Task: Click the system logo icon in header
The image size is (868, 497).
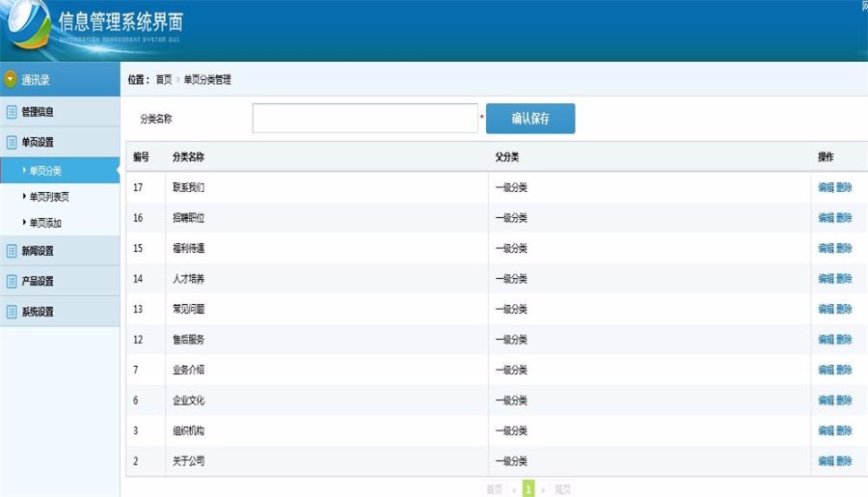Action: pyautogui.click(x=27, y=27)
